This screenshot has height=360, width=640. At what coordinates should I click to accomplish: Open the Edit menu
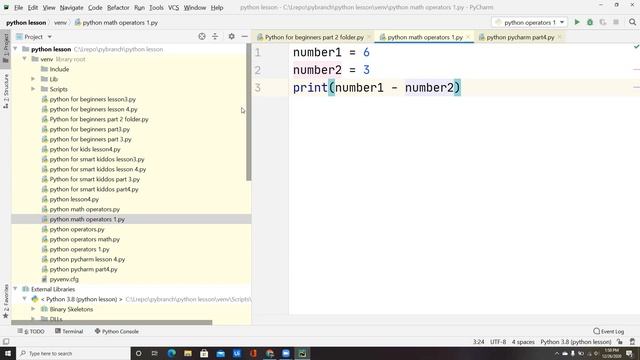pyautogui.click(x=33, y=7)
